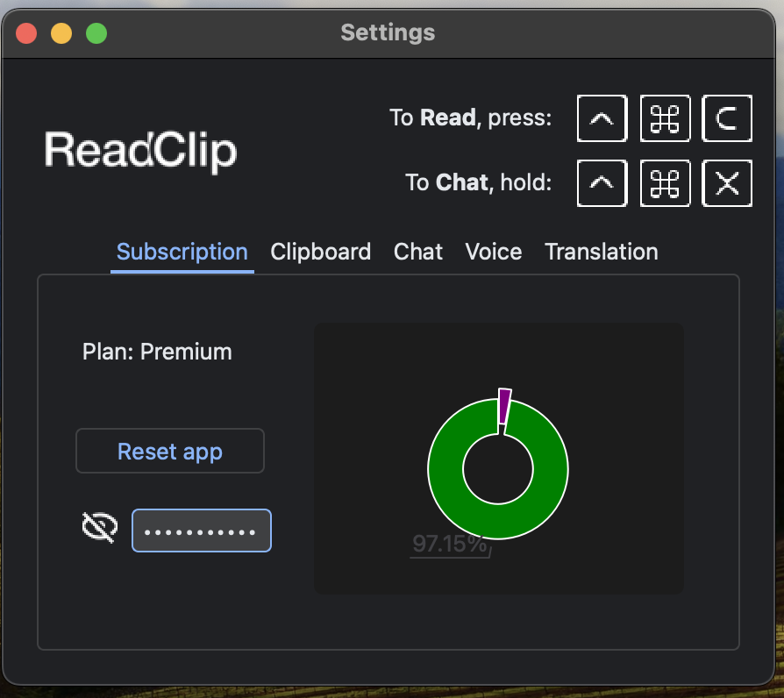The image size is (784, 698).
Task: Click the green usage donut segment
Action: (498, 521)
